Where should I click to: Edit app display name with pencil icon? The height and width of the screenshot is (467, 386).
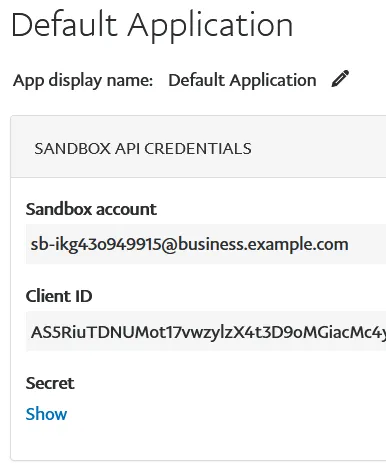[x=340, y=79]
